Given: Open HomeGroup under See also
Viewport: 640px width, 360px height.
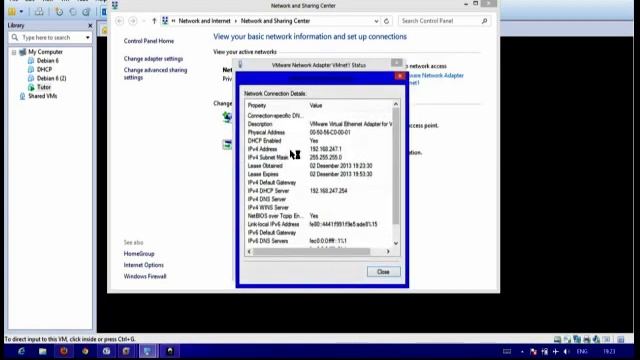Looking at the screenshot, I should 139,254.
